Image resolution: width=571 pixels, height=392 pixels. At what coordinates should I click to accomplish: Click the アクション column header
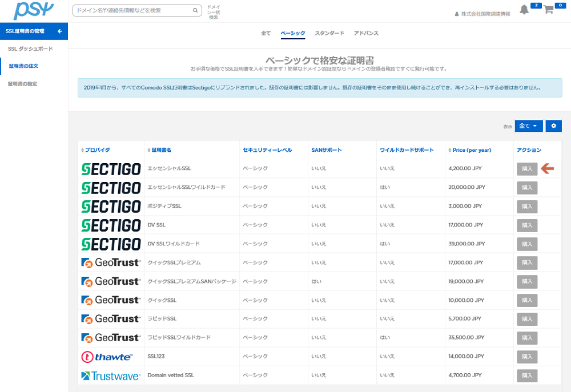pos(529,150)
